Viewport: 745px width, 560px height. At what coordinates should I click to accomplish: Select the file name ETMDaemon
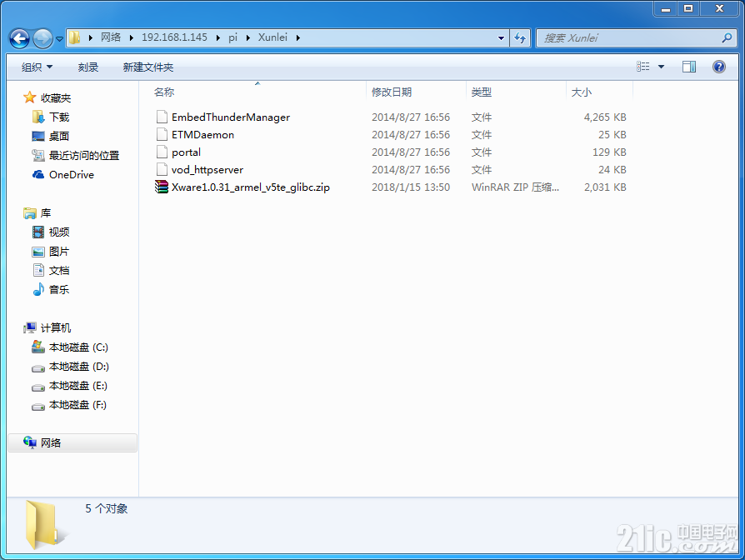click(x=202, y=135)
